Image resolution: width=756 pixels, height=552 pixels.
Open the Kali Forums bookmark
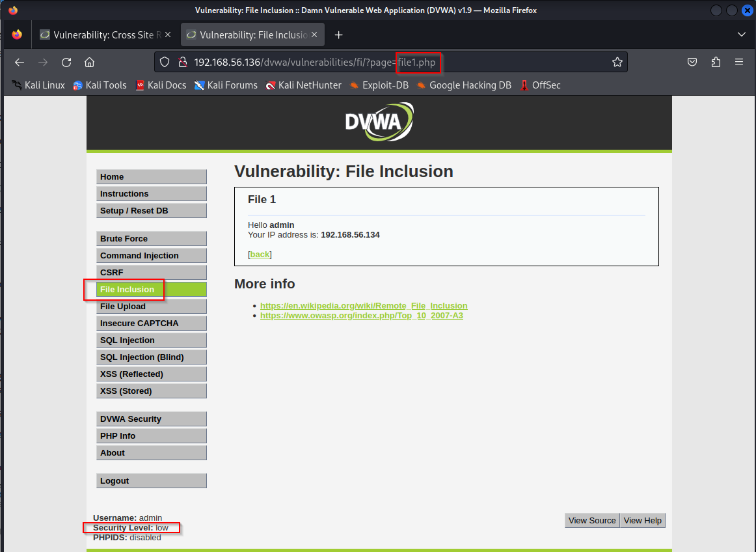coord(226,85)
